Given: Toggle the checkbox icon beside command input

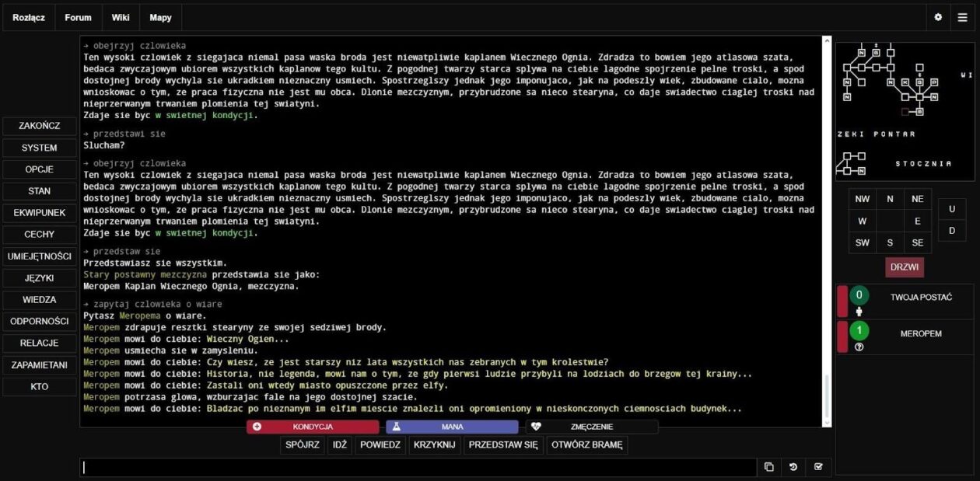Looking at the screenshot, I should click(818, 467).
